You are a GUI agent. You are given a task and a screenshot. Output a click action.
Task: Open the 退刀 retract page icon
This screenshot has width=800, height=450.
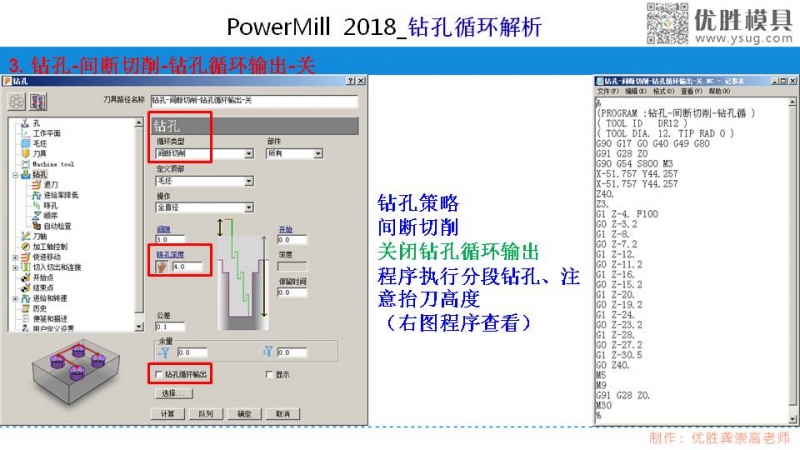pyautogui.click(x=36, y=185)
